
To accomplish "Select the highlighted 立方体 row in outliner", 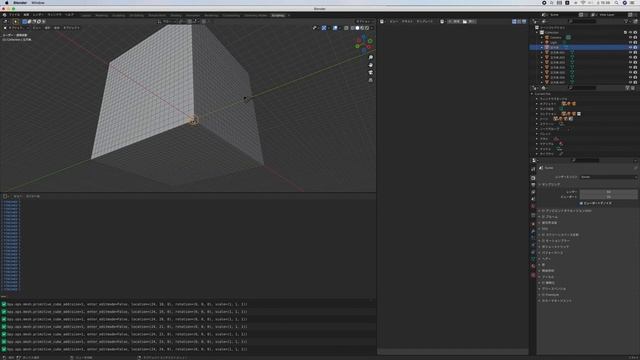I will coord(584,47).
